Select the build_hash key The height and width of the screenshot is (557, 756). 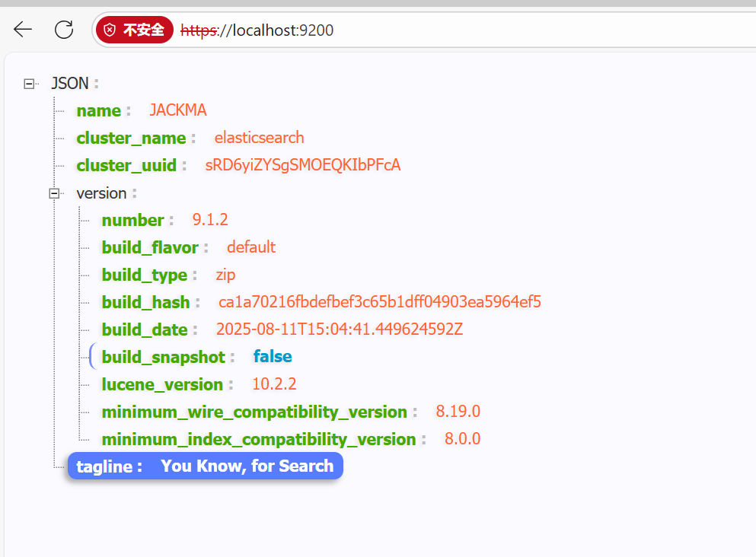pyautogui.click(x=145, y=303)
